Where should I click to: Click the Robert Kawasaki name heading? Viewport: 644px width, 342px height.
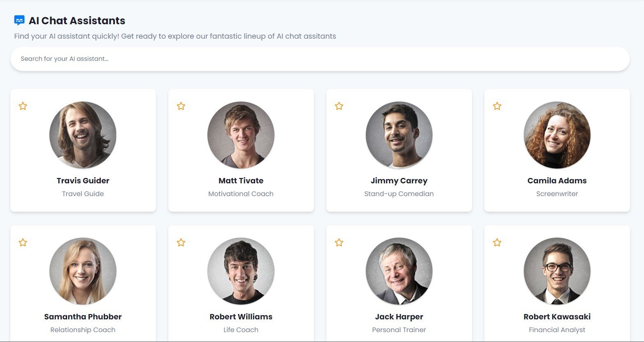coord(557,317)
